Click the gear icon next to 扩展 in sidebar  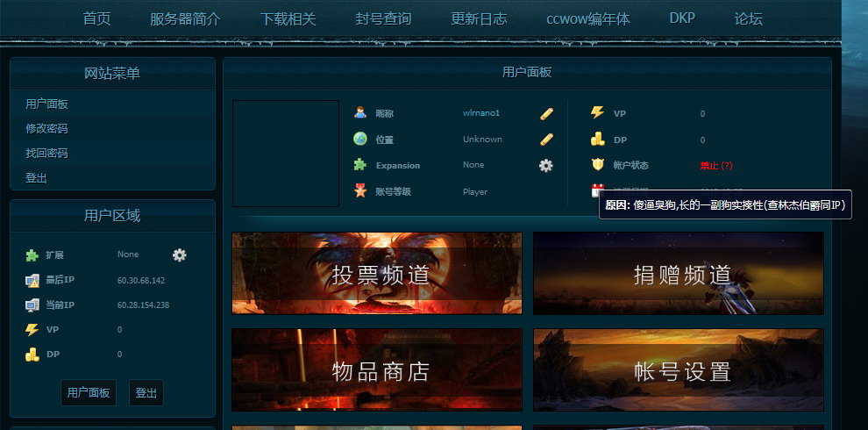(180, 254)
